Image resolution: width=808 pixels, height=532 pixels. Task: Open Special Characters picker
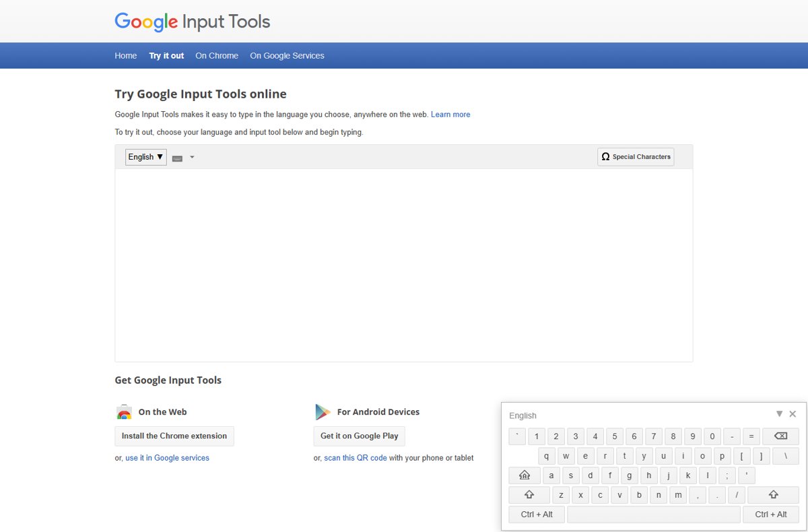tap(636, 157)
